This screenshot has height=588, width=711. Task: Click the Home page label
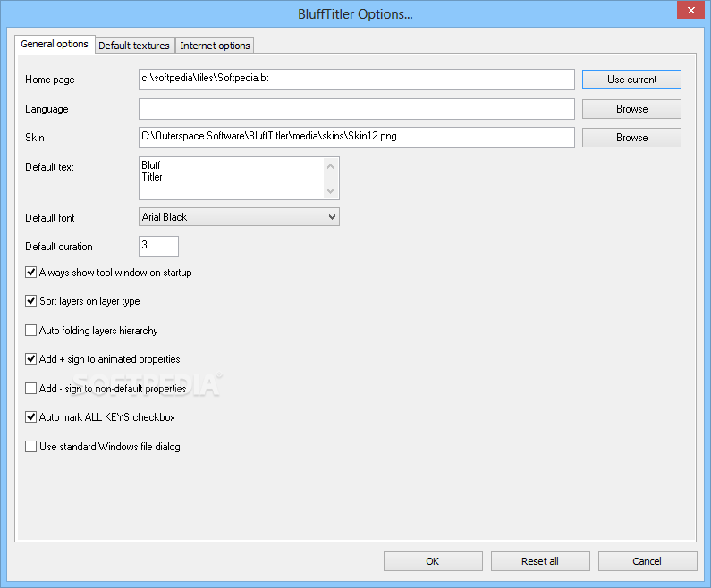point(50,80)
